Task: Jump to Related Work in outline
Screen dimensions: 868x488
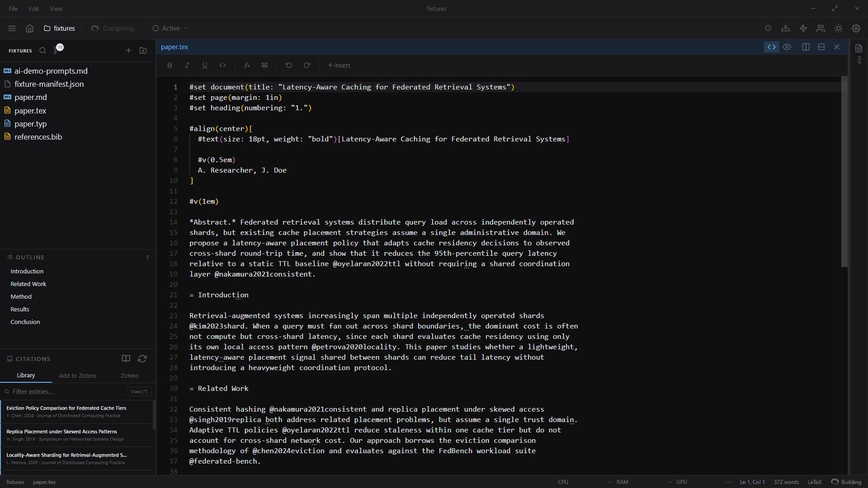Action: pyautogui.click(x=28, y=284)
